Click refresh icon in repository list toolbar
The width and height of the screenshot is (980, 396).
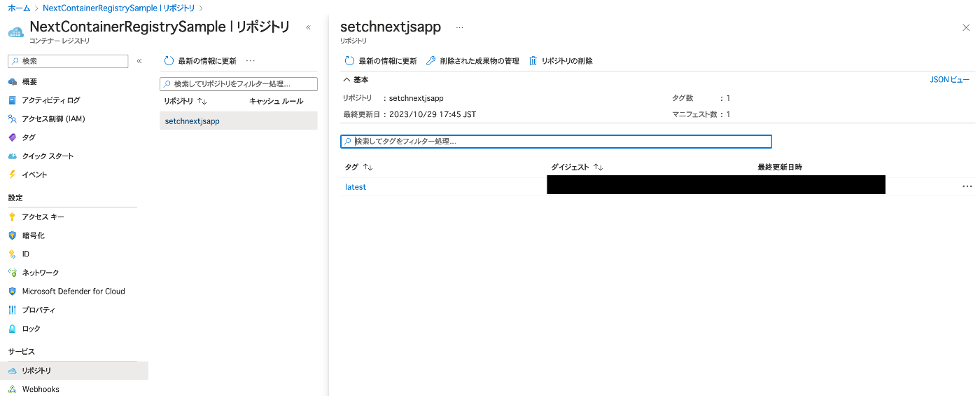(x=169, y=61)
